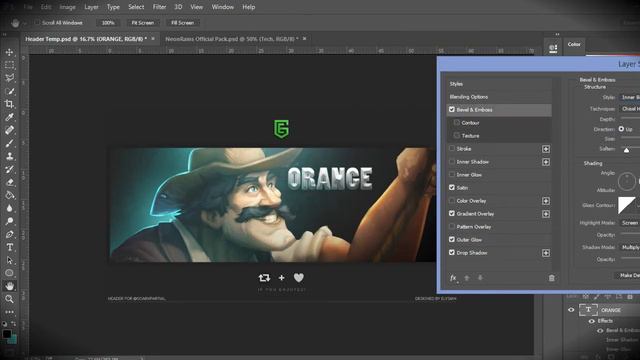Click the move effect down arrow
The height and width of the screenshot is (360, 640).
click(x=480, y=278)
